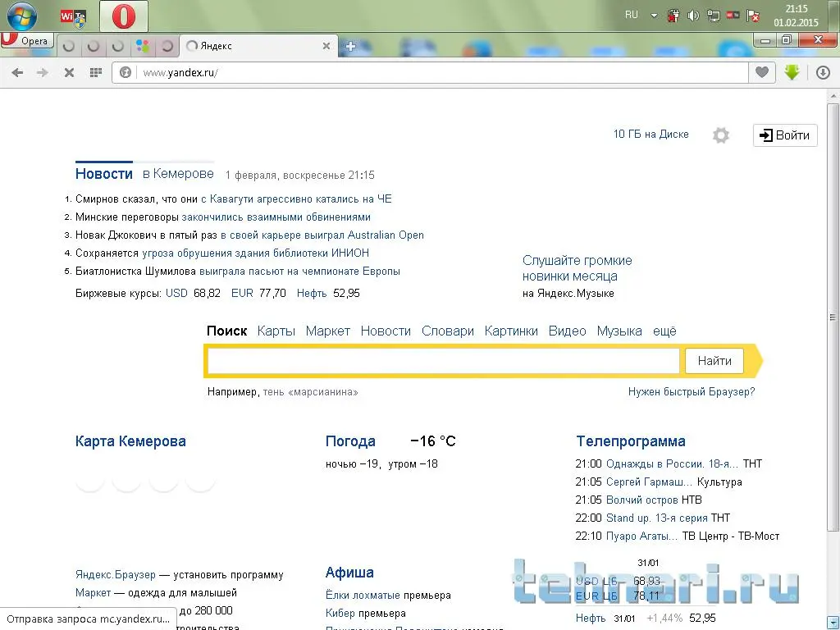Go back with the back arrow
This screenshot has width=840, height=630.
click(18, 72)
